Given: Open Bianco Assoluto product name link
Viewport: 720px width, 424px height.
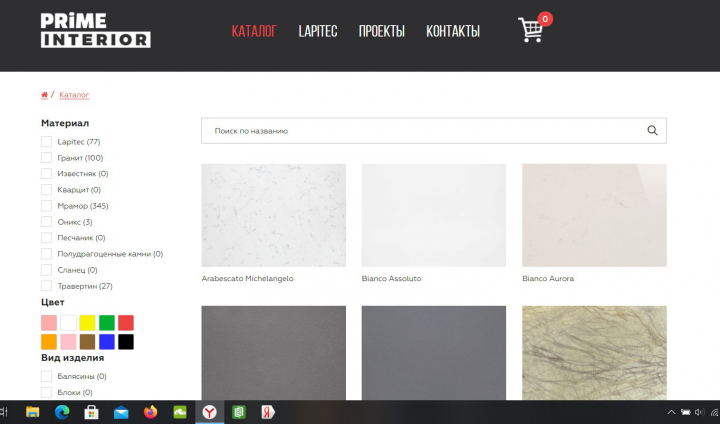Looking at the screenshot, I should [x=391, y=278].
